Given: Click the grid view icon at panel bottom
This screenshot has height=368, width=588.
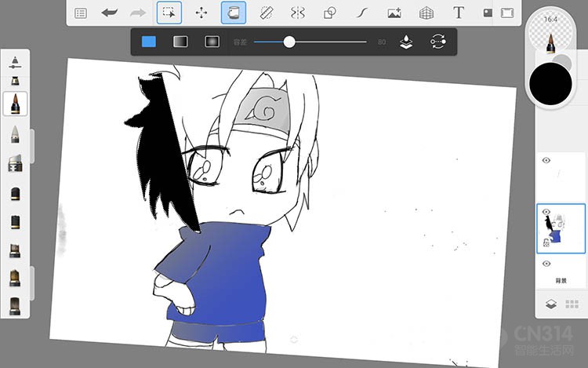Looking at the screenshot, I should point(572,304).
